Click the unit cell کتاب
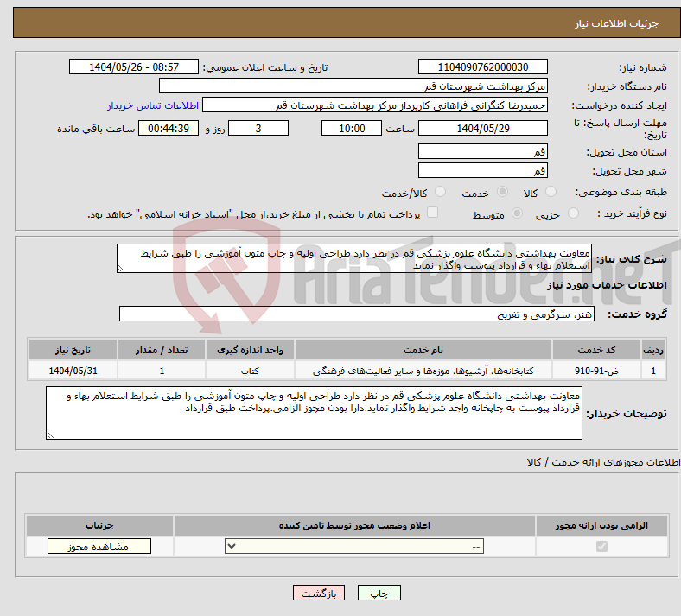Screen dimensions: 681x616 [x=250, y=371]
